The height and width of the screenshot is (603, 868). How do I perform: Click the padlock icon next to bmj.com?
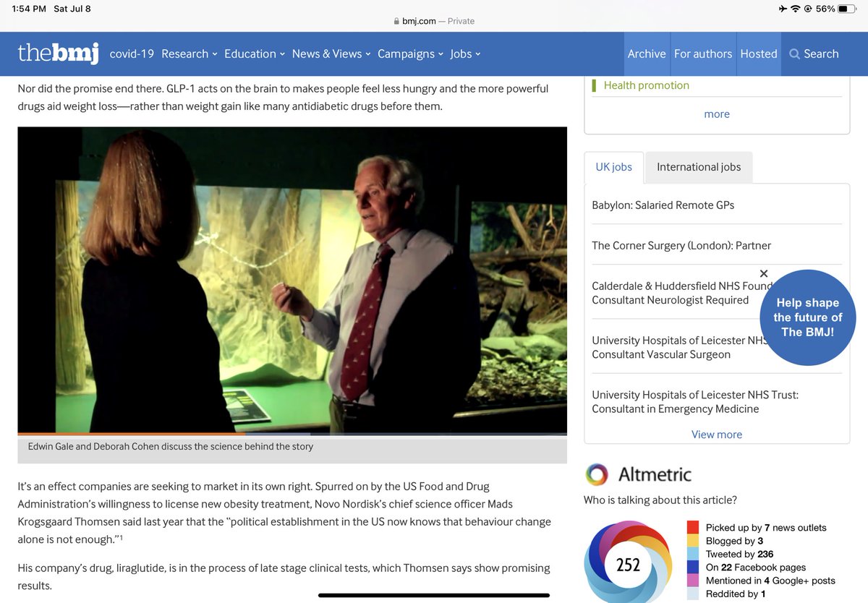tap(395, 21)
